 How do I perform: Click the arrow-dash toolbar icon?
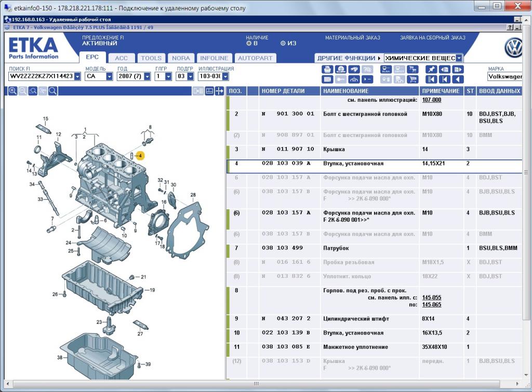tap(367, 79)
